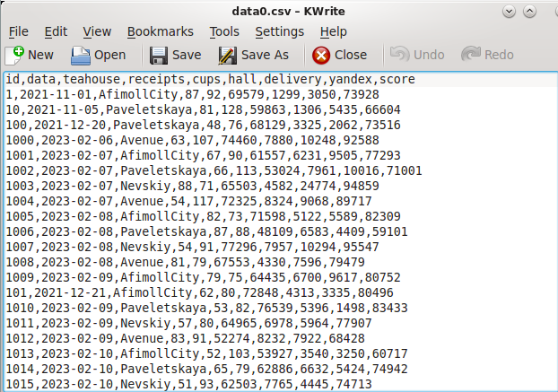
Task: Click the Open button label
Action: tap(110, 55)
